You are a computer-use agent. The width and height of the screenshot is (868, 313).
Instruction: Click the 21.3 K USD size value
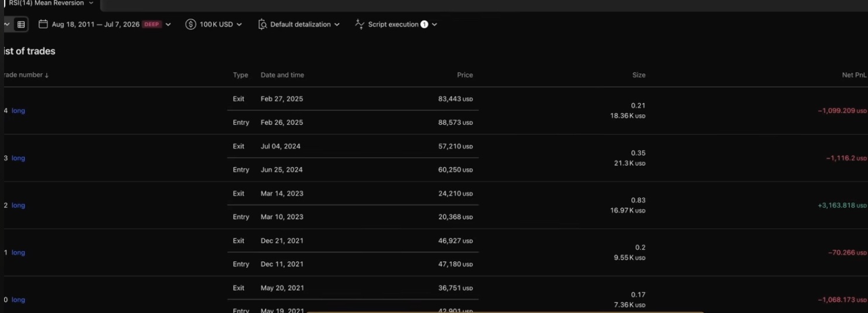(x=630, y=164)
